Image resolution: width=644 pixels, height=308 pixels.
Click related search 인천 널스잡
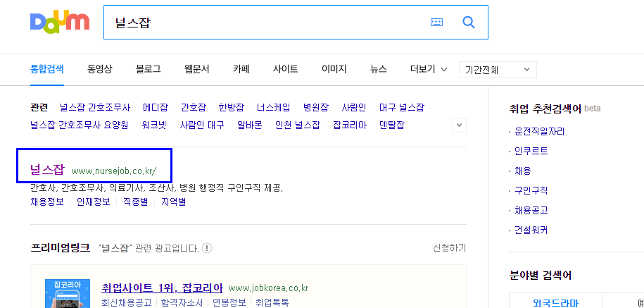tap(298, 125)
